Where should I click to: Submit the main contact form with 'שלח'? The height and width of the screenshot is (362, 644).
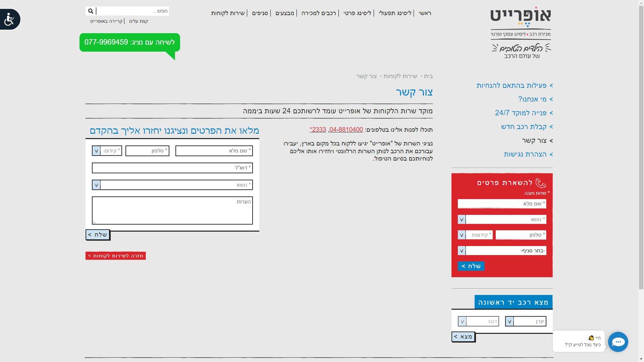98,235
